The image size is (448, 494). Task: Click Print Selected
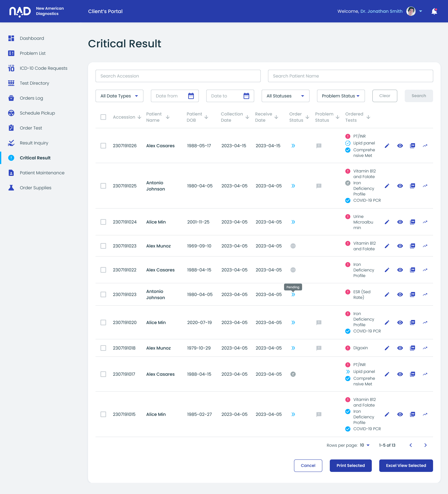click(350, 466)
